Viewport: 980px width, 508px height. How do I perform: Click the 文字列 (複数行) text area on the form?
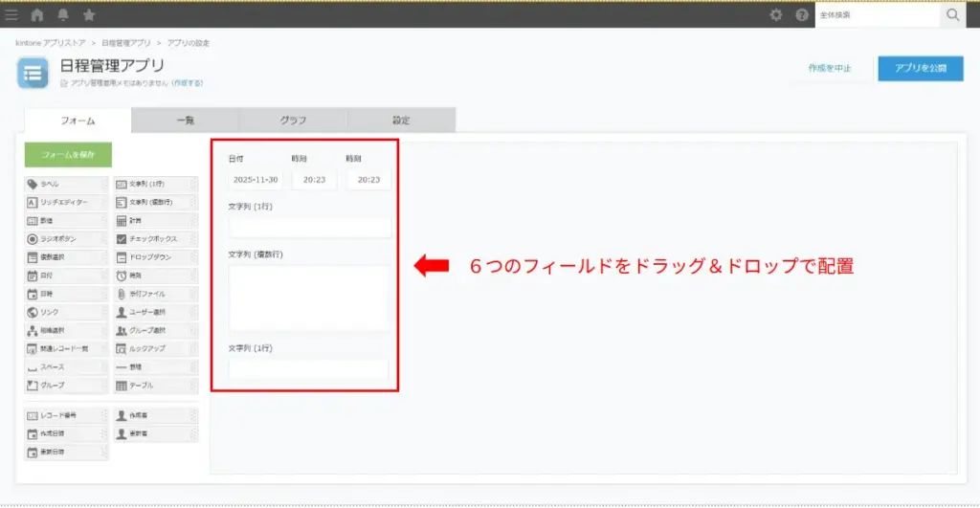tap(308, 298)
